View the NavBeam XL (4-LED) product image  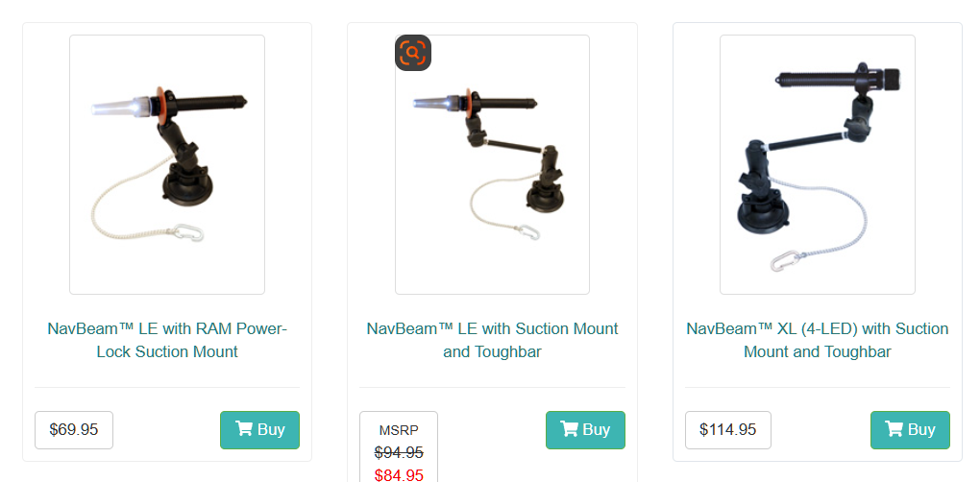click(x=818, y=165)
